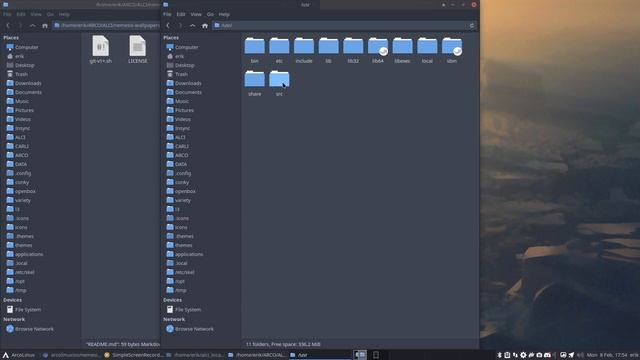The height and width of the screenshot is (360, 640).
Task: Open Edit menu in /usr window
Action: (x=181, y=14)
